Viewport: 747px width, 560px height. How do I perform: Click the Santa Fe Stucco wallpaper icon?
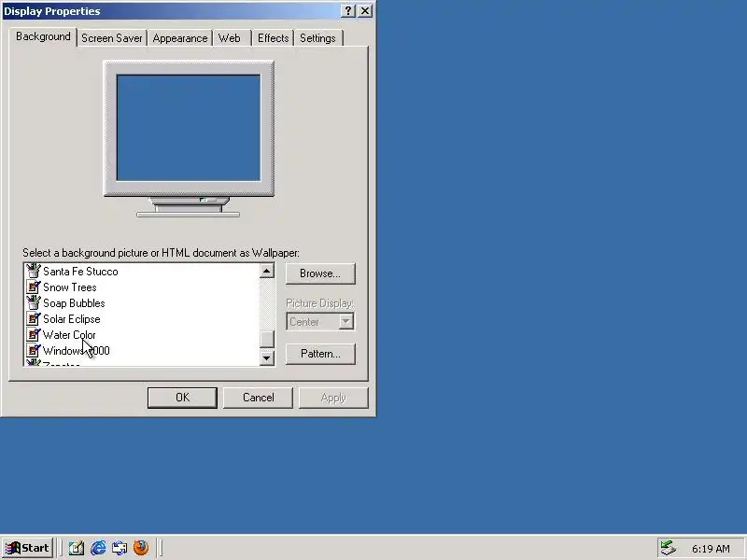pos(34,271)
